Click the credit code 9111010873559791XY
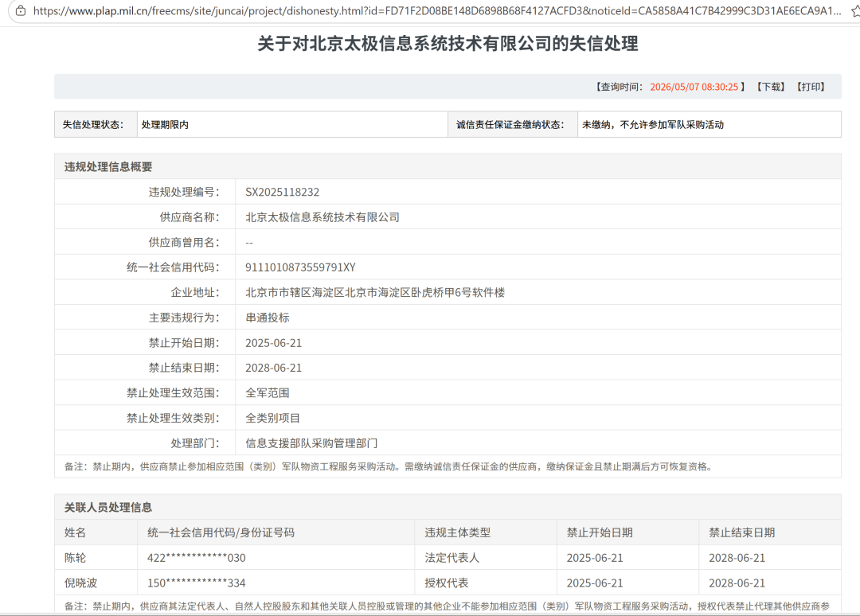 [300, 267]
